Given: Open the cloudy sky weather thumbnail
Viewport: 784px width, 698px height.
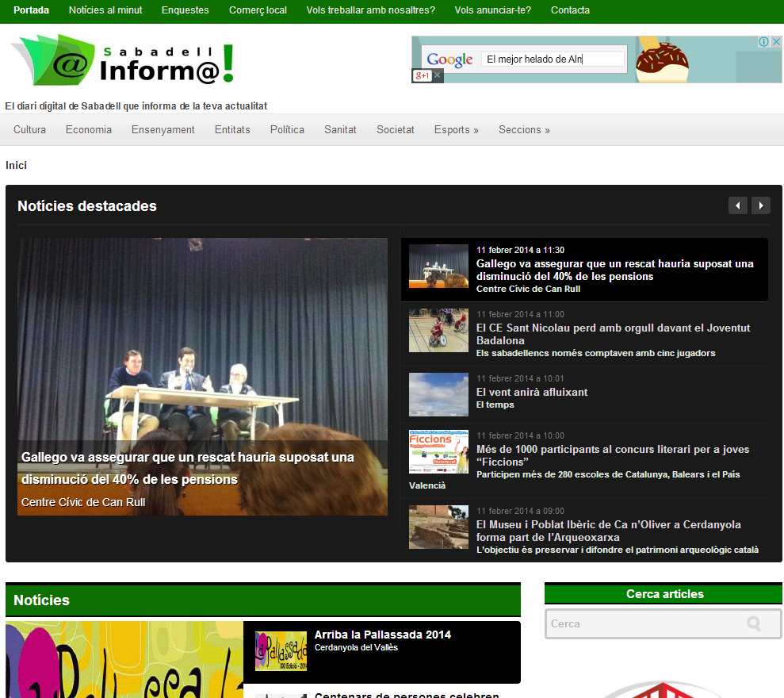Looking at the screenshot, I should tap(438, 394).
